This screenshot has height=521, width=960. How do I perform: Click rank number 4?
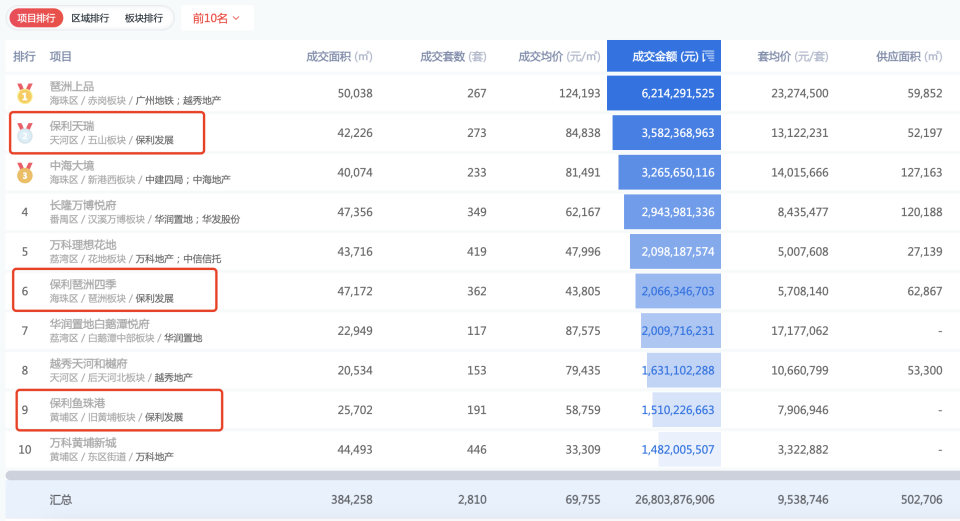24,212
